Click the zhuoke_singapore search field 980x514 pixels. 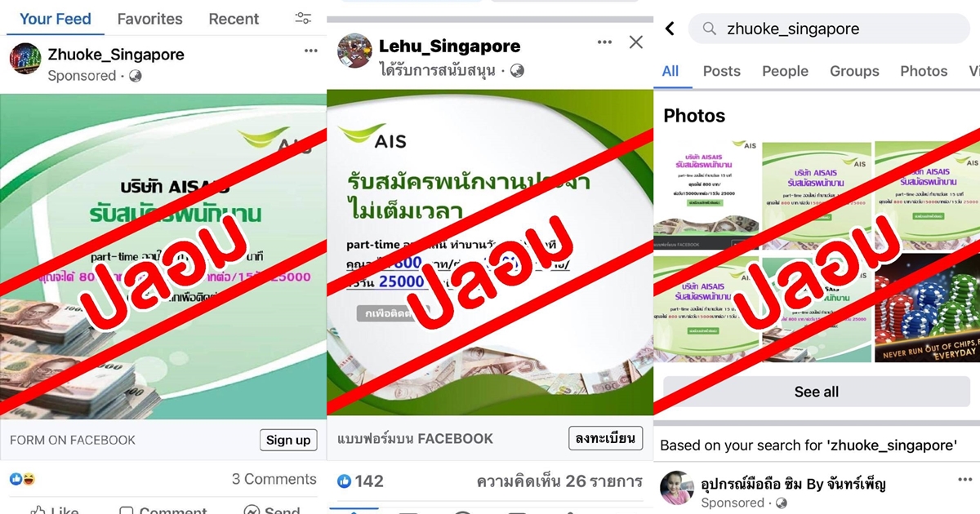point(829,29)
